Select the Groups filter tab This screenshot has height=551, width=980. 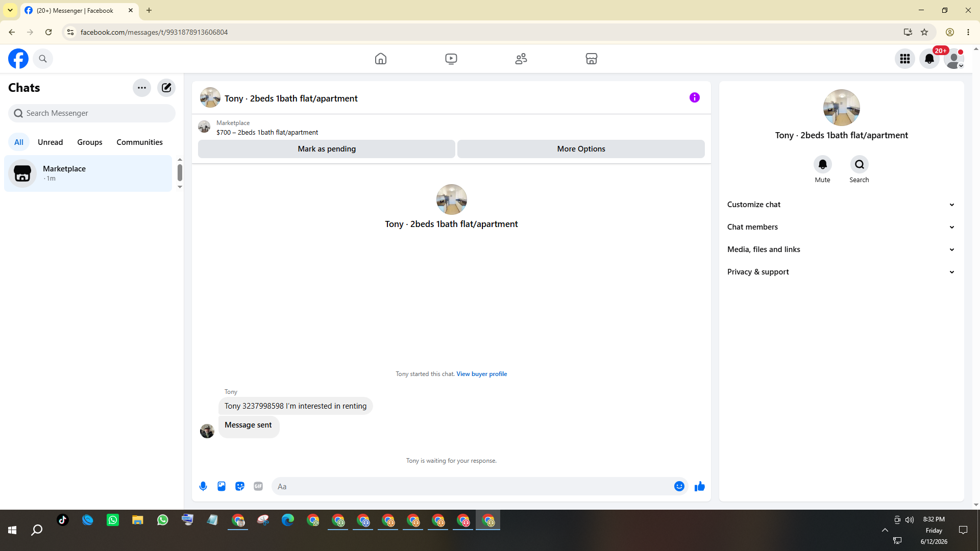click(90, 142)
